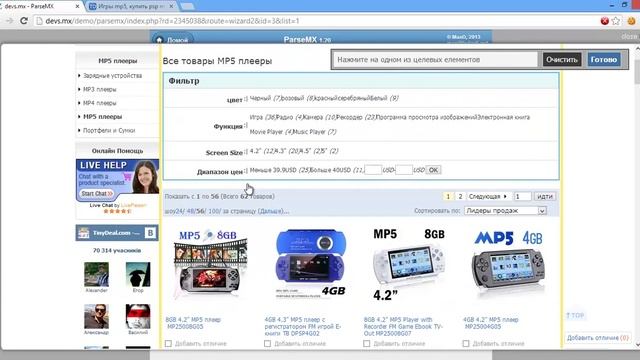This screenshot has width=640, height=360.
Task: Go to ParseMX home icon Домой
Action: (x=171, y=40)
